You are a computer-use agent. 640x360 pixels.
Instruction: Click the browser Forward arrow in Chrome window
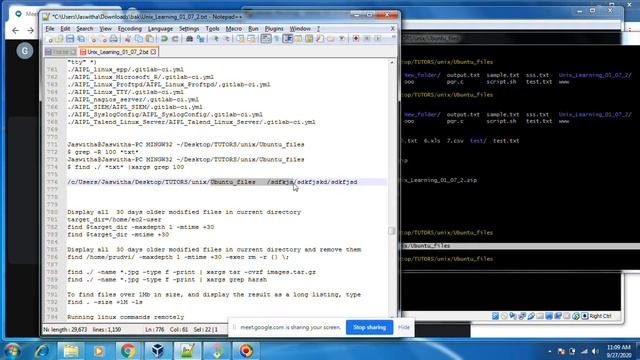coord(30,30)
